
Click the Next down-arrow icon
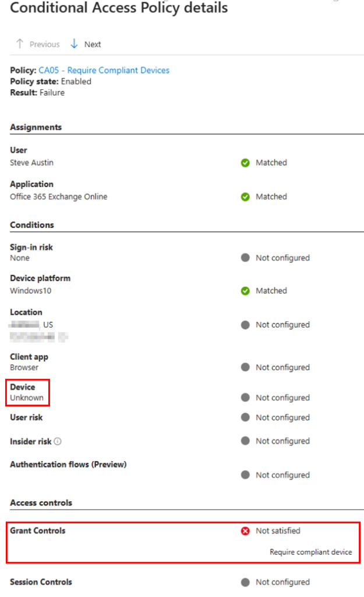pyautogui.click(x=74, y=44)
